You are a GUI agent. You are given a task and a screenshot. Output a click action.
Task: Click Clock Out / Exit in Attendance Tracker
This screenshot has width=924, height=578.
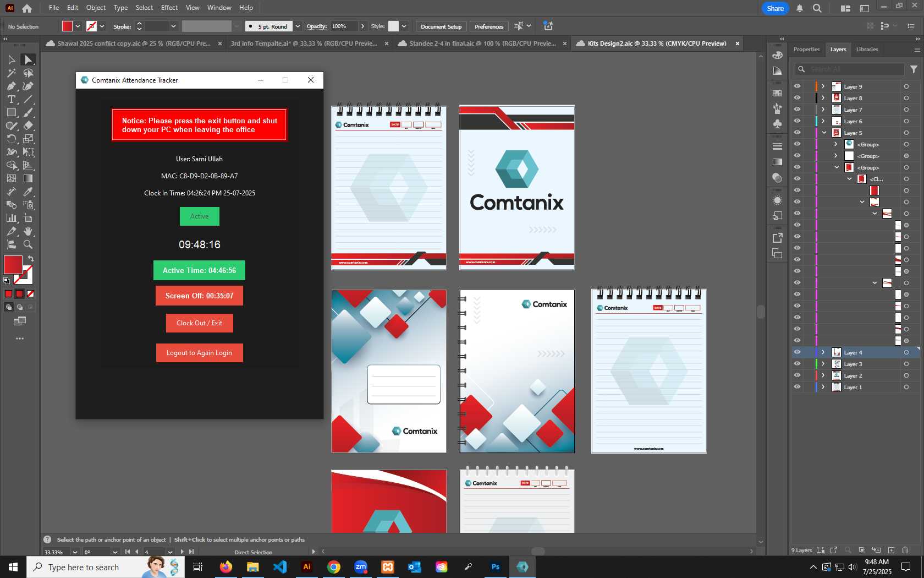pyautogui.click(x=199, y=323)
